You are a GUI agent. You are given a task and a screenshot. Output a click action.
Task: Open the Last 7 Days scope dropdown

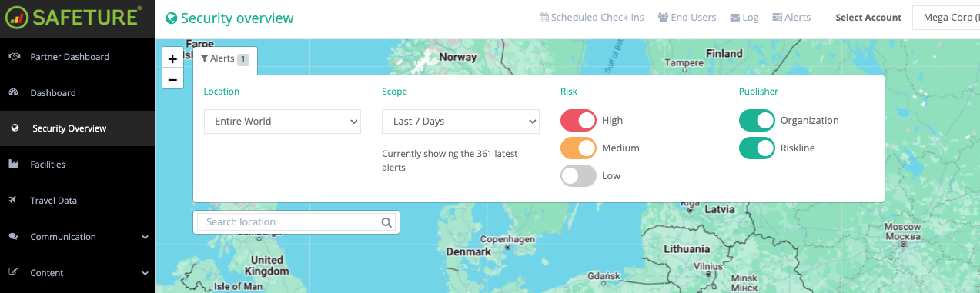click(460, 122)
